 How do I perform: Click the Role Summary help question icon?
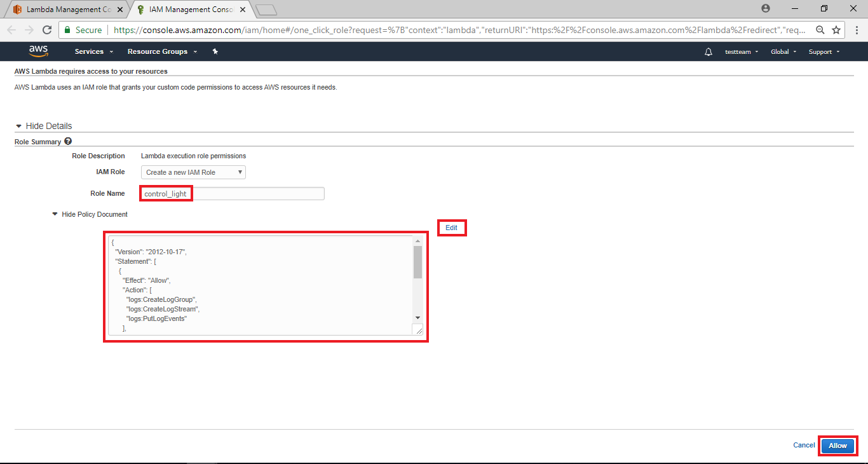tap(68, 142)
